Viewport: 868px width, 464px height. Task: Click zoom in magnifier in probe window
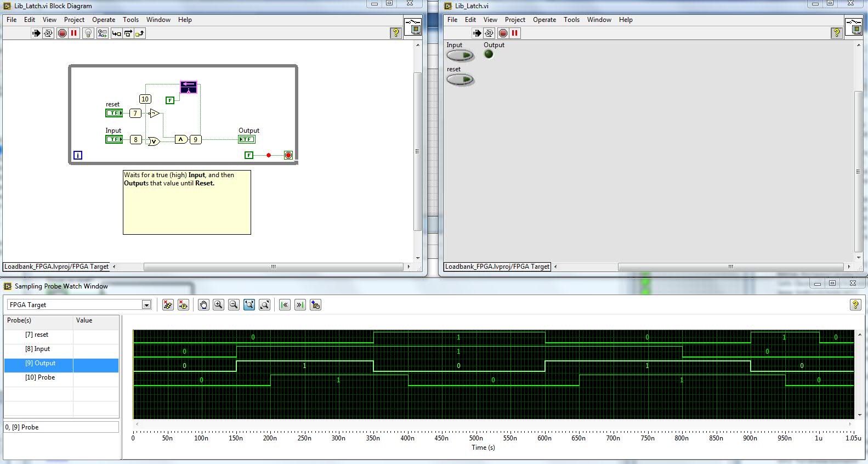[x=218, y=305]
